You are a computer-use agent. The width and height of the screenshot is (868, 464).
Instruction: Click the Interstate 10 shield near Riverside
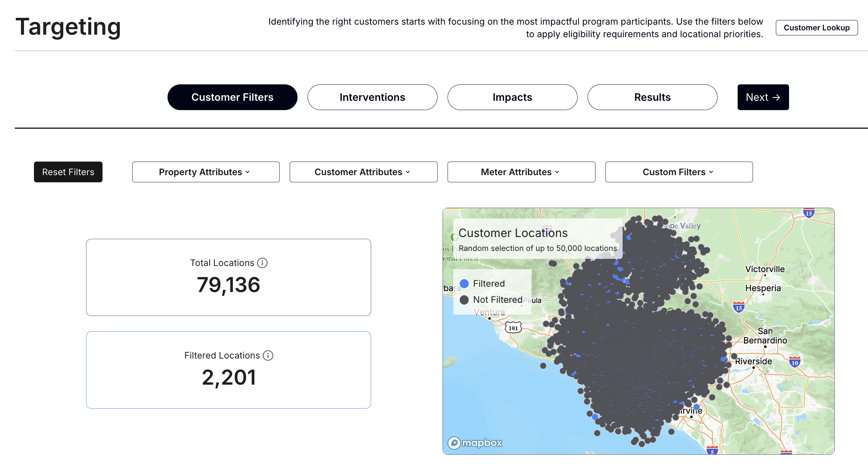pyautogui.click(x=794, y=362)
